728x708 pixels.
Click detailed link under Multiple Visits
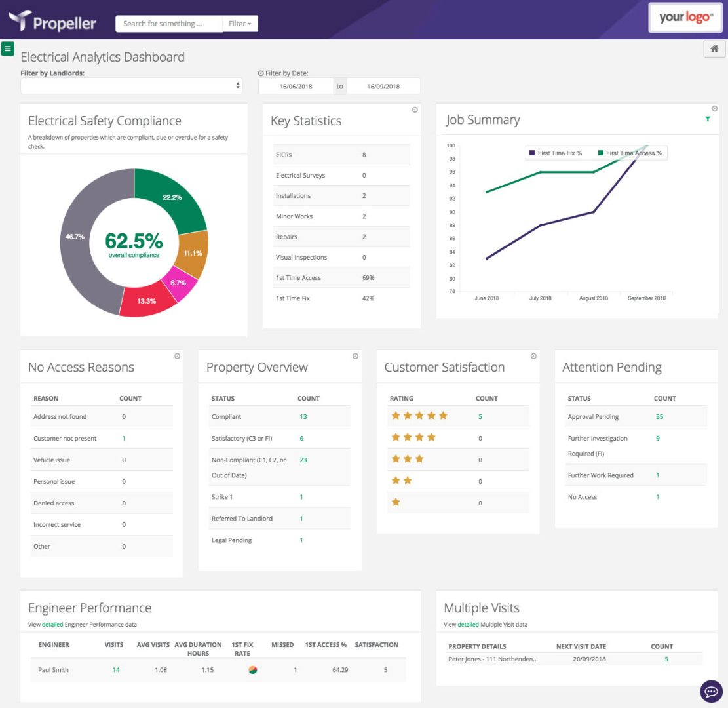click(468, 625)
